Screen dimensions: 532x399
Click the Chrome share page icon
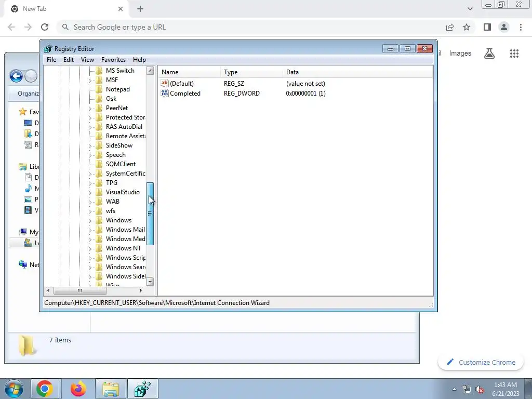click(450, 27)
